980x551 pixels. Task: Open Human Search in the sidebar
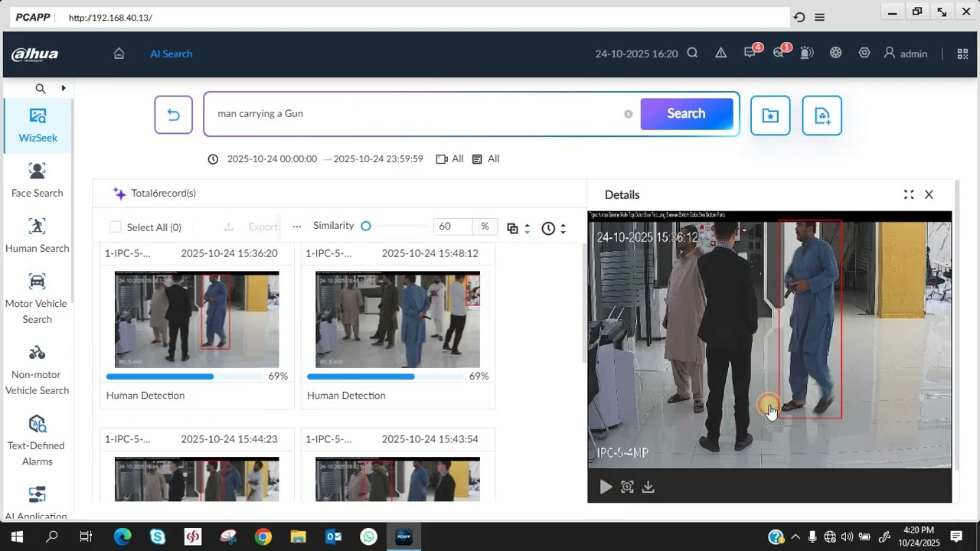38,236
